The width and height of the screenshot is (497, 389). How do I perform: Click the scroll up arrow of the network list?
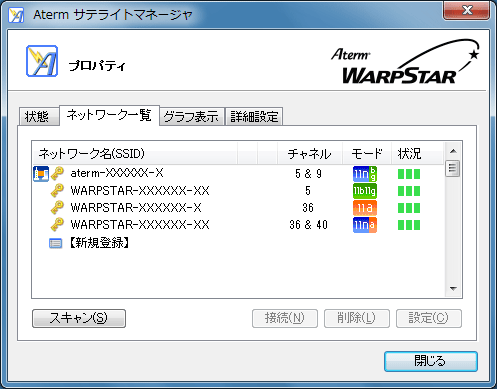453,151
